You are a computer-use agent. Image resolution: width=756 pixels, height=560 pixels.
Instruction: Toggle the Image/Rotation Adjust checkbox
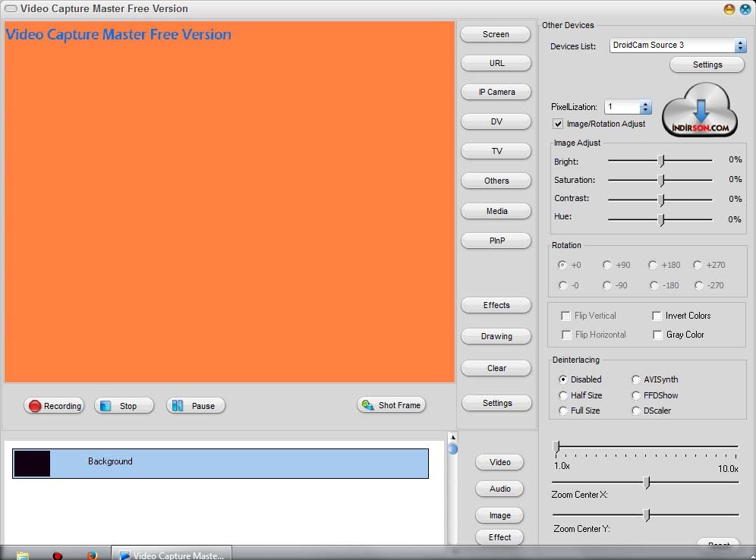click(558, 124)
